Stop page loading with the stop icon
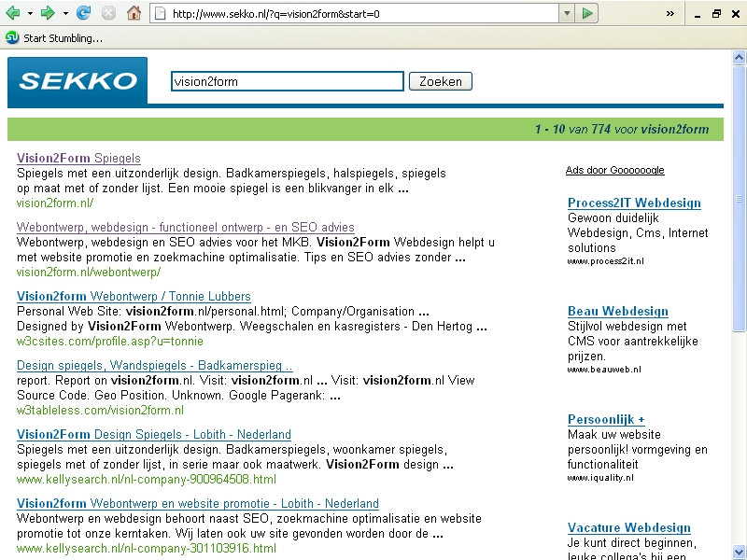Screen dimensions: 747x560 pos(108,13)
